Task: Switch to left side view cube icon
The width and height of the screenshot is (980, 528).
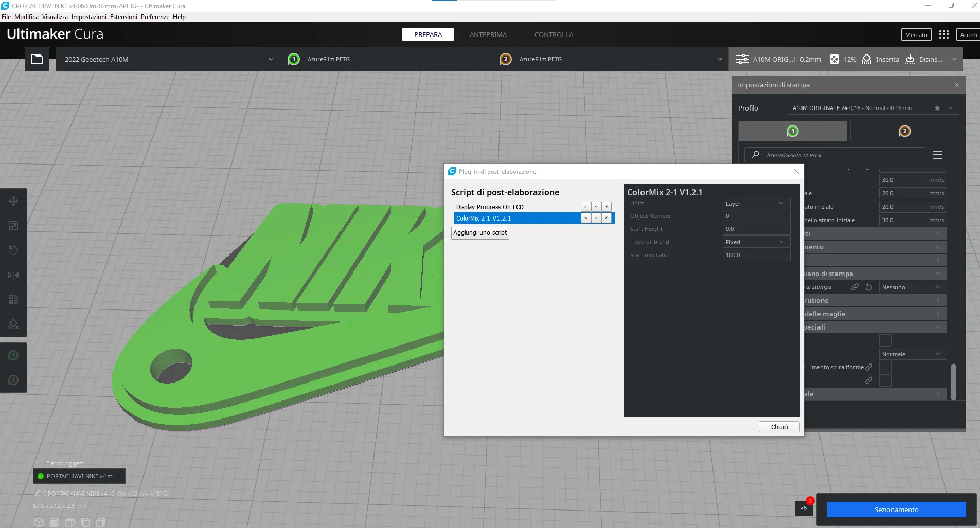Action: coord(85,522)
